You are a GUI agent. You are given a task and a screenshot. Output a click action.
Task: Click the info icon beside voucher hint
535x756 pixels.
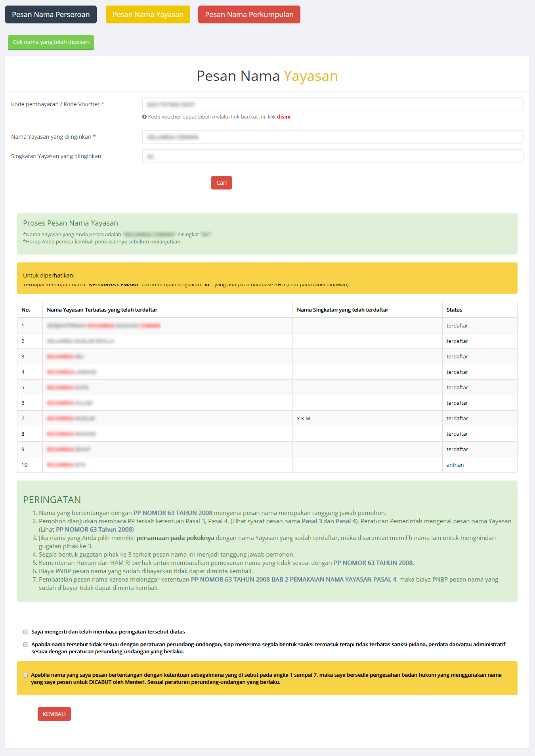click(x=144, y=117)
